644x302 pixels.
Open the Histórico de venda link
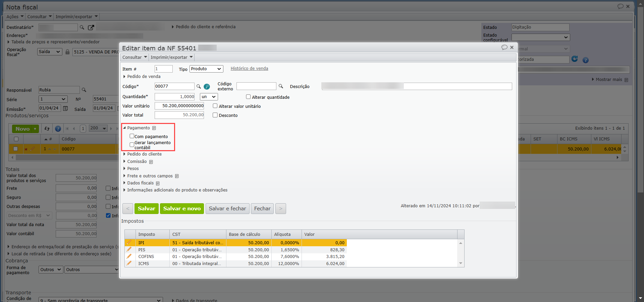click(x=250, y=69)
